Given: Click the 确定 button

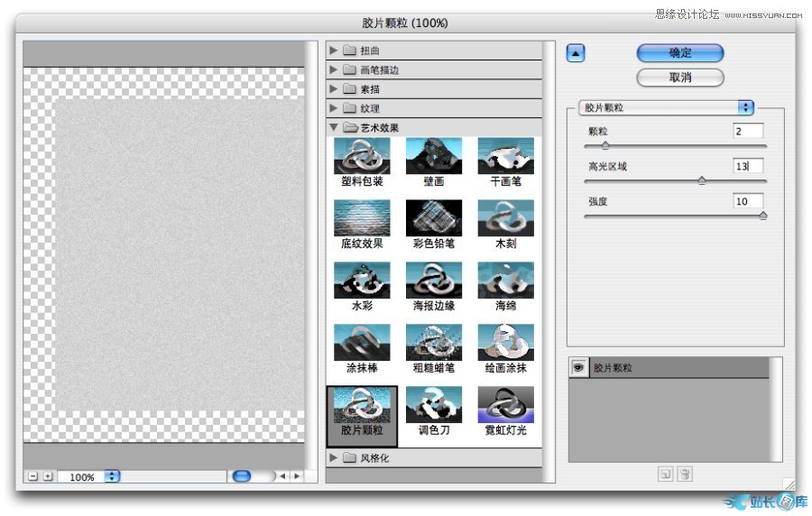Looking at the screenshot, I should pyautogui.click(x=680, y=53).
